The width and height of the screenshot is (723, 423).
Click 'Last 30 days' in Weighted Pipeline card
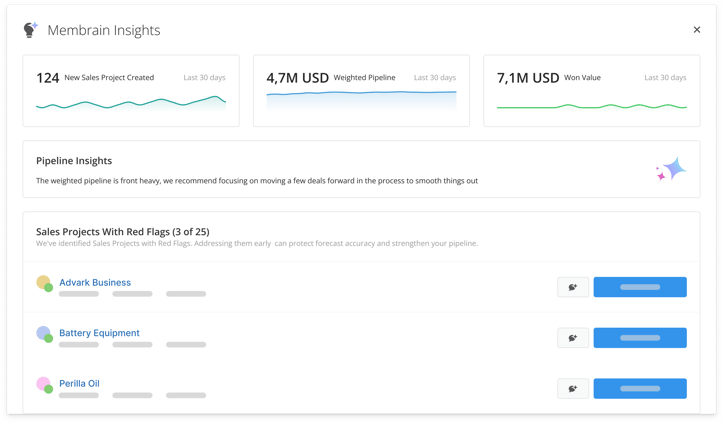pos(435,77)
